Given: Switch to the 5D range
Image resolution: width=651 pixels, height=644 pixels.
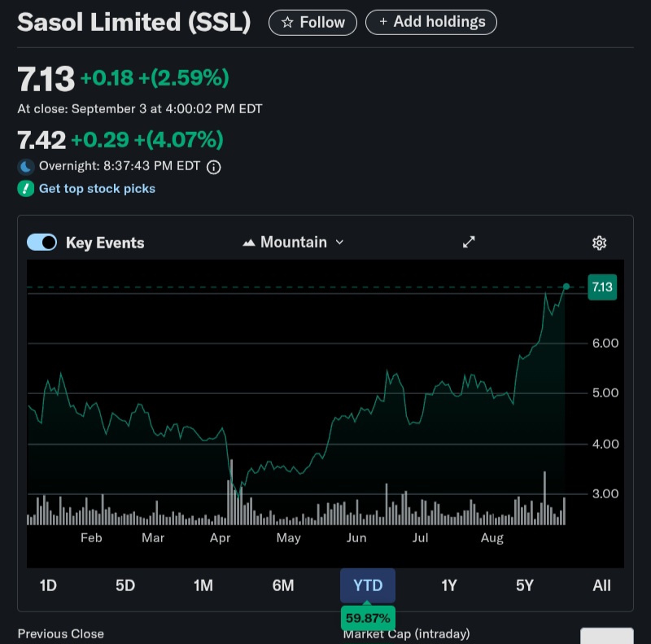Looking at the screenshot, I should point(125,585).
